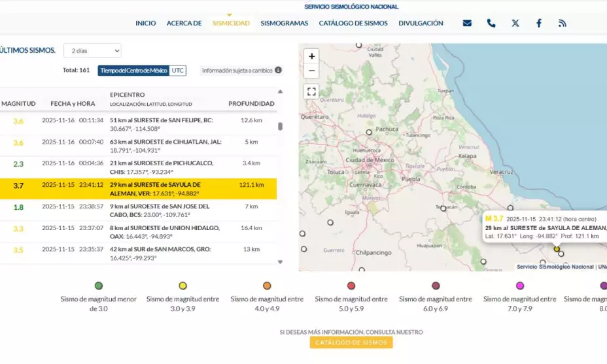The width and height of the screenshot is (607, 364).
Task: Click the earthquake marker near Tehuacán
Action: coord(443,208)
